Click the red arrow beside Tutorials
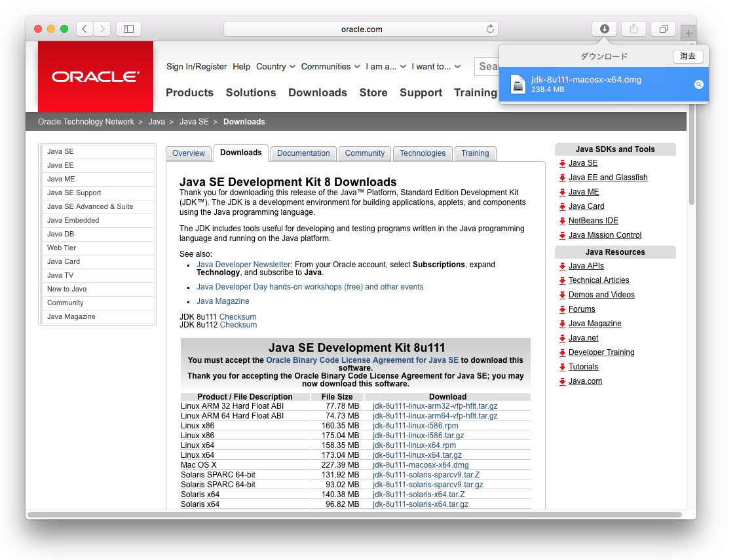This screenshot has height=560, width=737. 562,367
